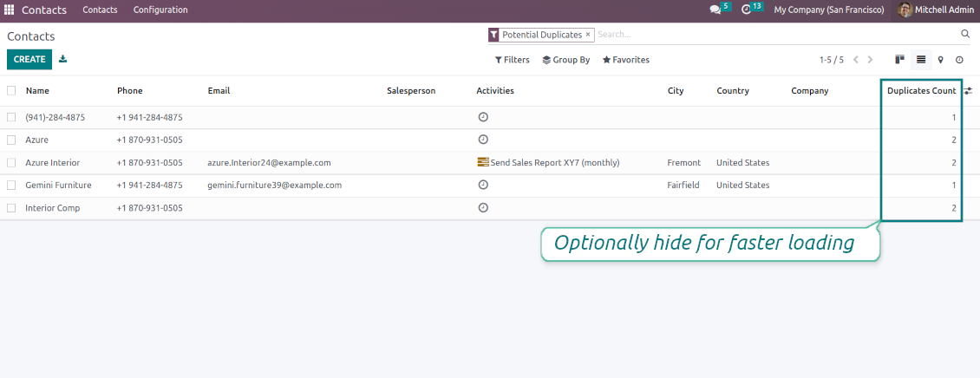Check the Gemini Furniture row checkbox
Viewport: 980px width, 378px height.
tap(11, 185)
